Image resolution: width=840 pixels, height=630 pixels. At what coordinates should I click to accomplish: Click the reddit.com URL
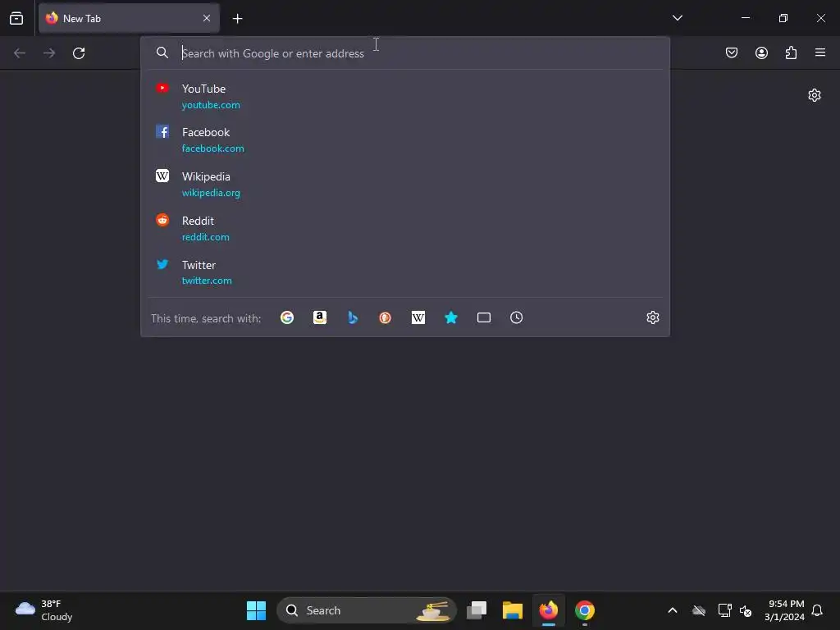(205, 237)
